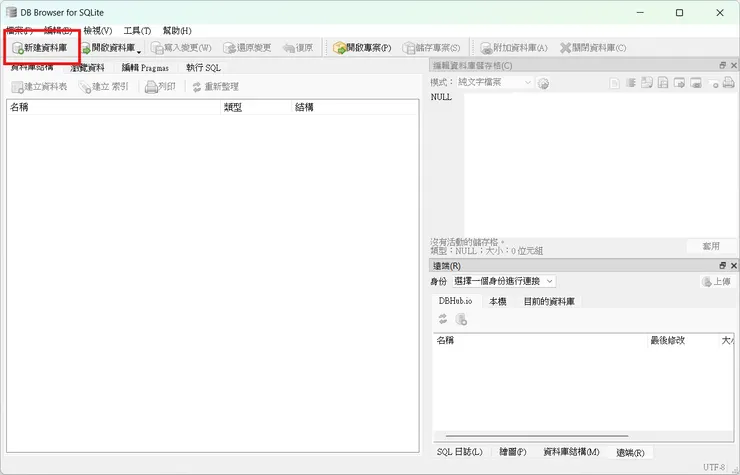Click the set-as-NULL circle icon in cell editor
The height and width of the screenshot is (475, 740).
click(715, 84)
